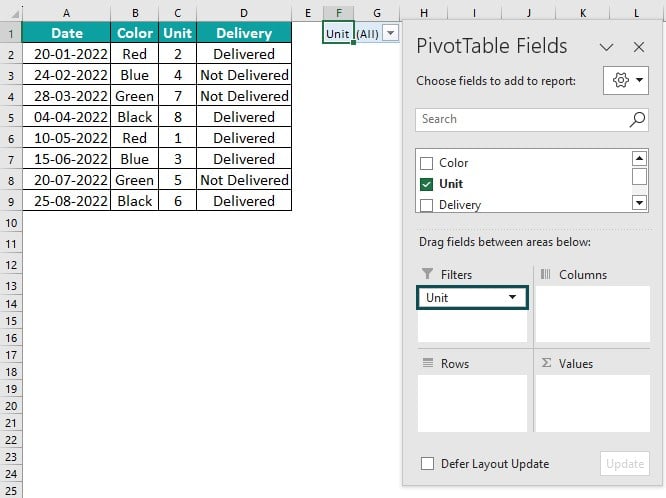The width and height of the screenshot is (666, 498).
Task: Click the field list scroll up arrow
Action: [x=639, y=158]
